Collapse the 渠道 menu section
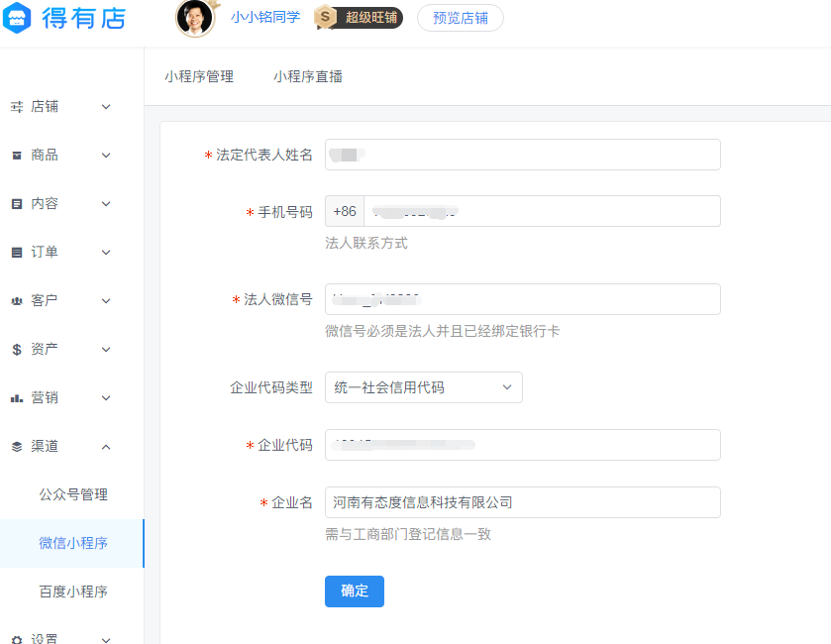 click(106, 446)
